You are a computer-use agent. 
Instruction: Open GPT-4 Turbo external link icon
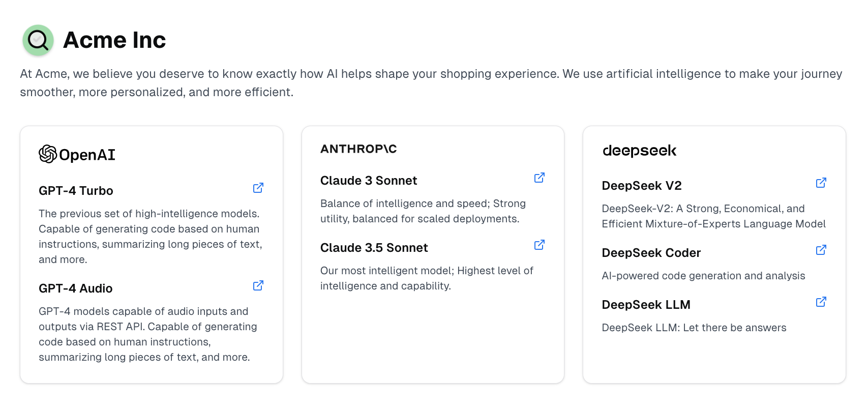coord(258,188)
